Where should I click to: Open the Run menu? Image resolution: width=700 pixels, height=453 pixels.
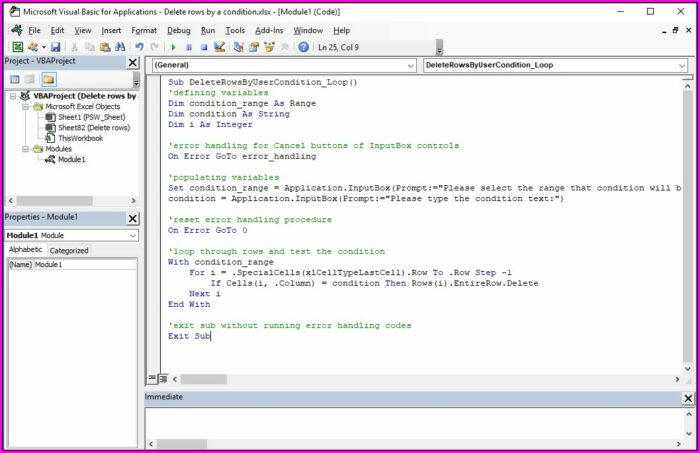[208, 30]
